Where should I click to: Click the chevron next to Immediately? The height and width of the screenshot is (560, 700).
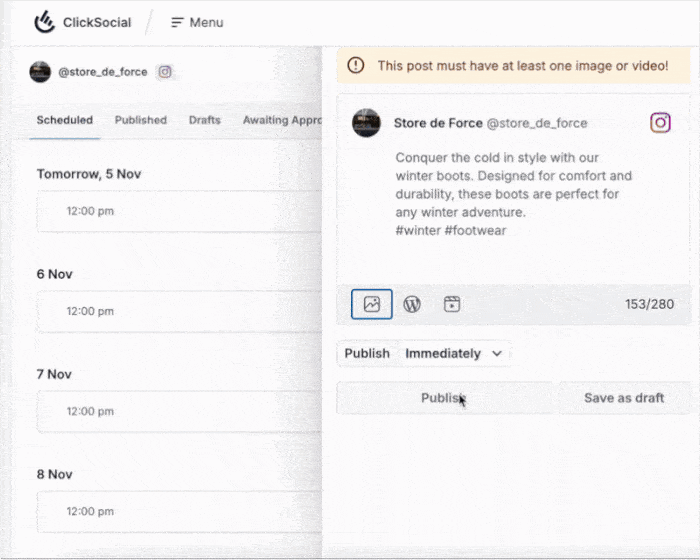pyautogui.click(x=497, y=354)
